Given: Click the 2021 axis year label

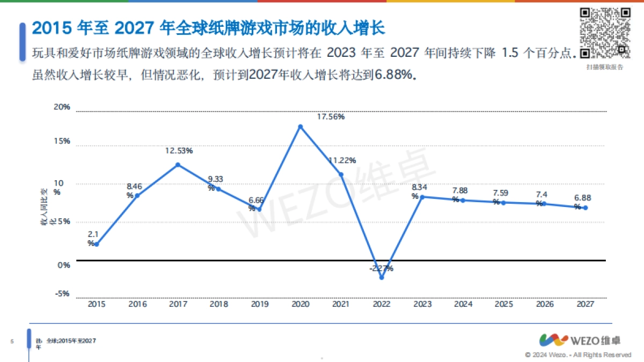Looking at the screenshot, I should coord(341,304).
